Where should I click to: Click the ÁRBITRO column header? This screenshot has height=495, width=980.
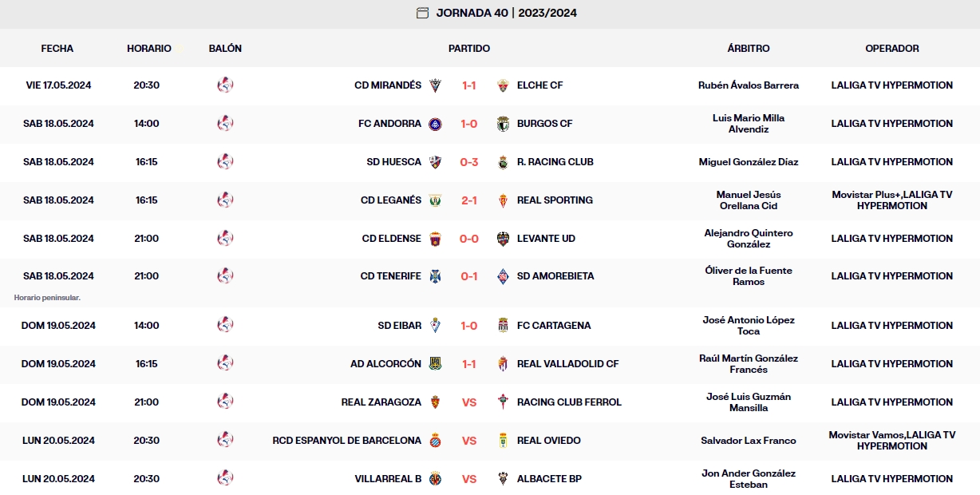[x=749, y=49]
